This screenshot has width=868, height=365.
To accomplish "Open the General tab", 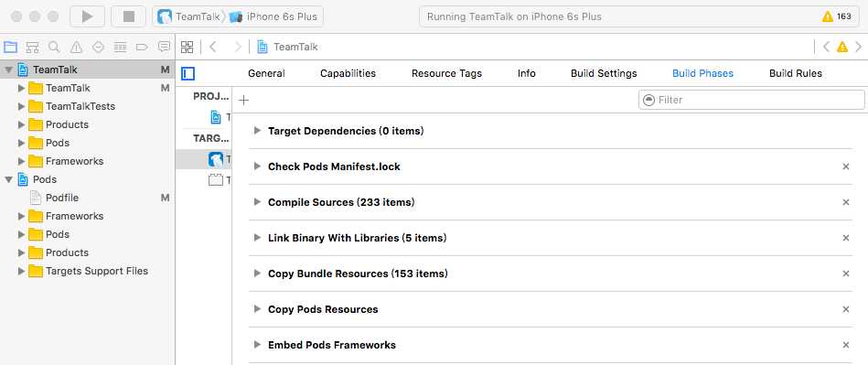I will point(266,74).
